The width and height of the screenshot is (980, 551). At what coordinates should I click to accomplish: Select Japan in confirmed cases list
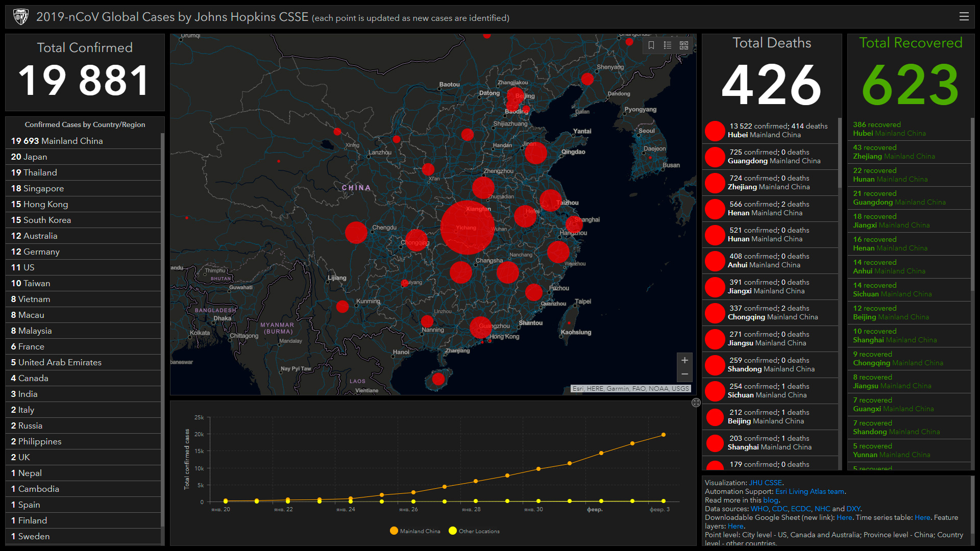[x=29, y=157]
